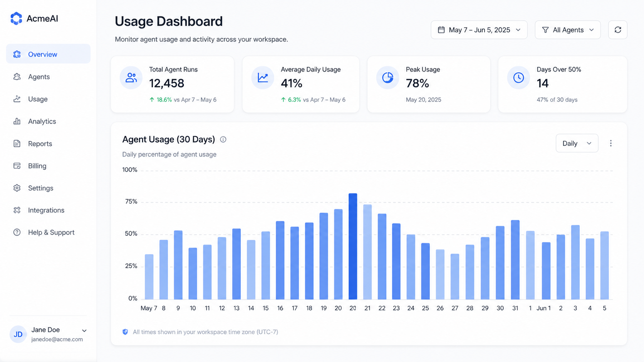Click the JD user avatar

pos(18,334)
